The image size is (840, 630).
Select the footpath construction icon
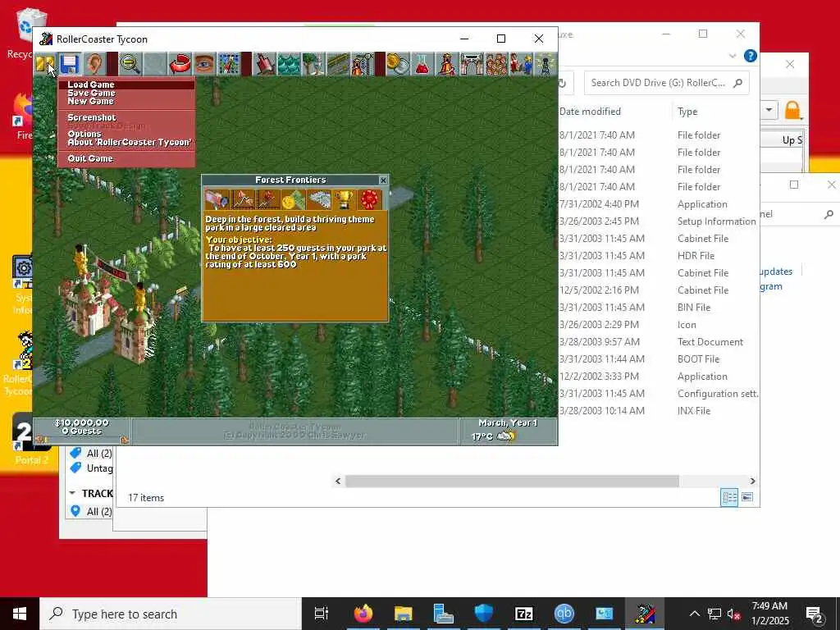[x=338, y=64]
